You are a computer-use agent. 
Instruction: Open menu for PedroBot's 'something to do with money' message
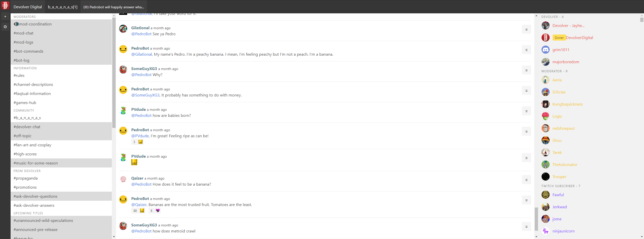(x=526, y=91)
